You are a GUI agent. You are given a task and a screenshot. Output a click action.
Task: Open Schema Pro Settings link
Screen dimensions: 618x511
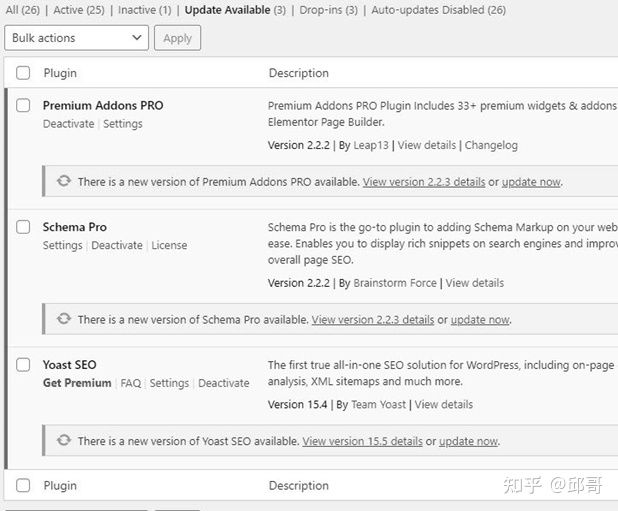(63, 245)
